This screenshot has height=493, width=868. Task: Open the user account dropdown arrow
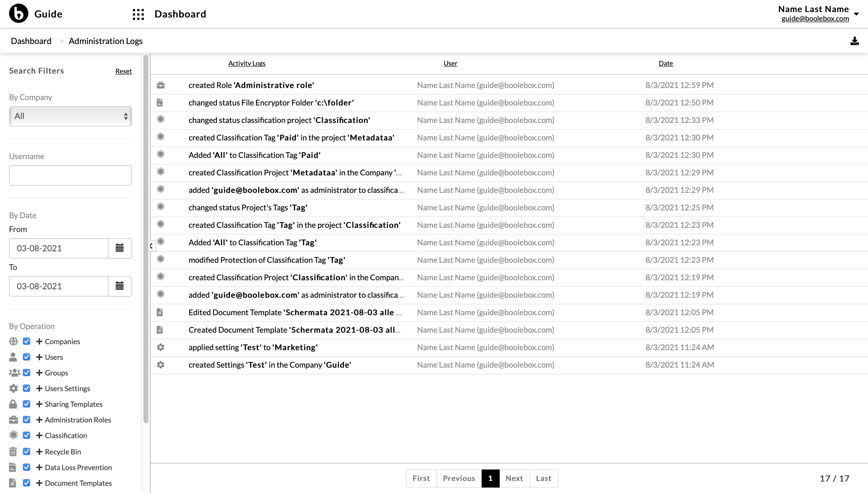point(856,14)
